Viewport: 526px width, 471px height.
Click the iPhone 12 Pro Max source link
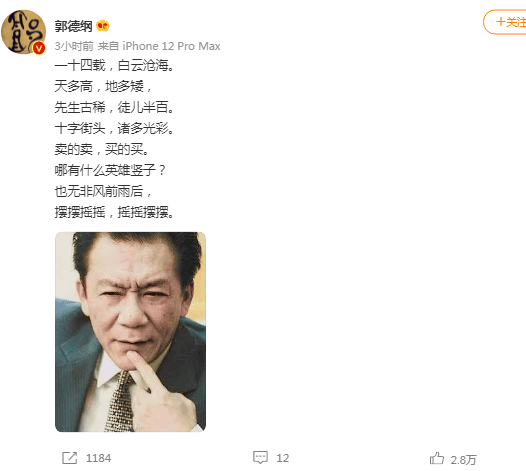[x=171, y=46]
